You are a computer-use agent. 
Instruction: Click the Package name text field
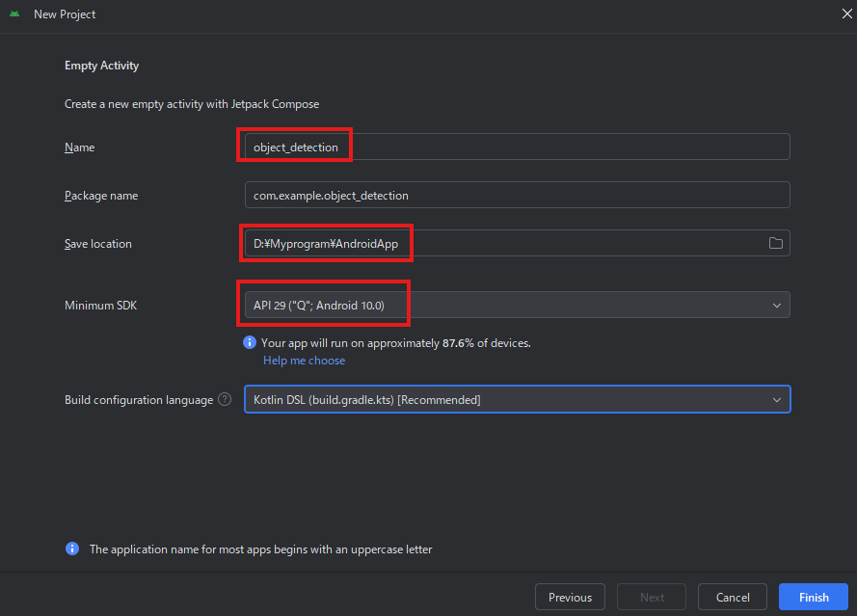point(517,195)
